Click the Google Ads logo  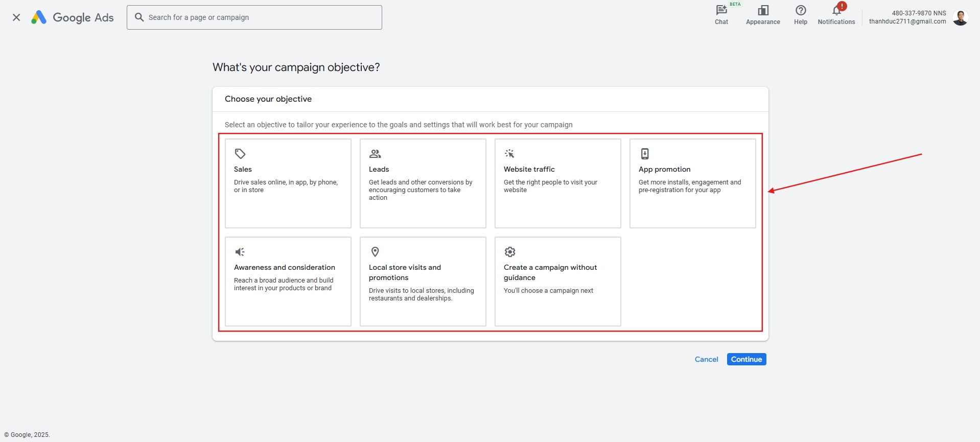click(73, 17)
